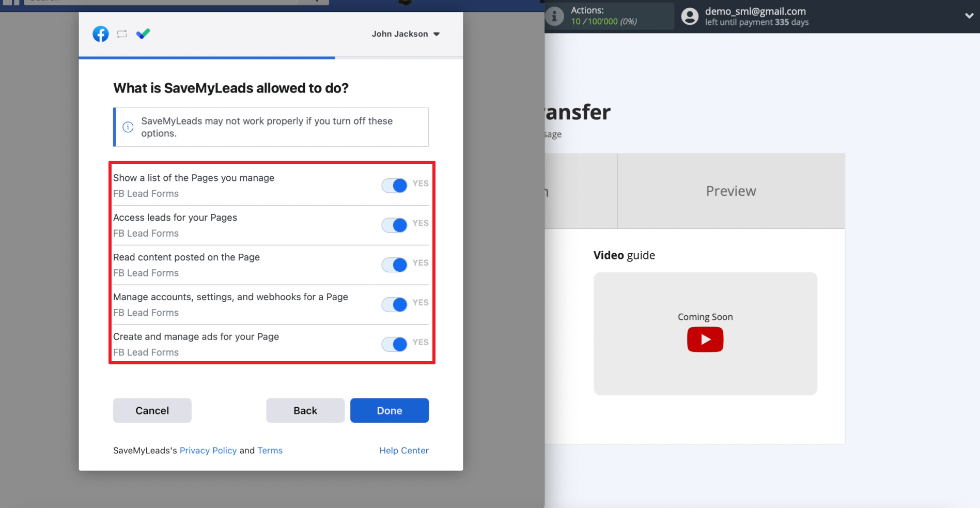The image size is (980, 508).
Task: Click the Actions info icon in top bar
Action: [x=554, y=16]
